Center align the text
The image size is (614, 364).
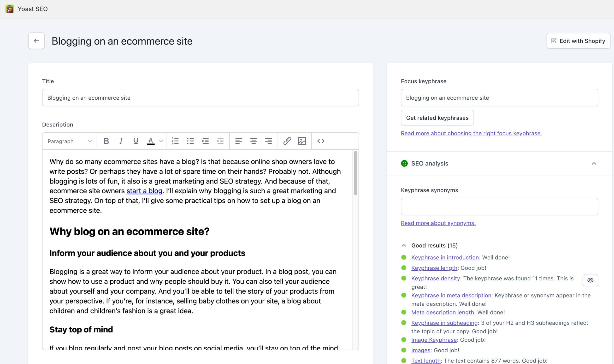coord(254,141)
